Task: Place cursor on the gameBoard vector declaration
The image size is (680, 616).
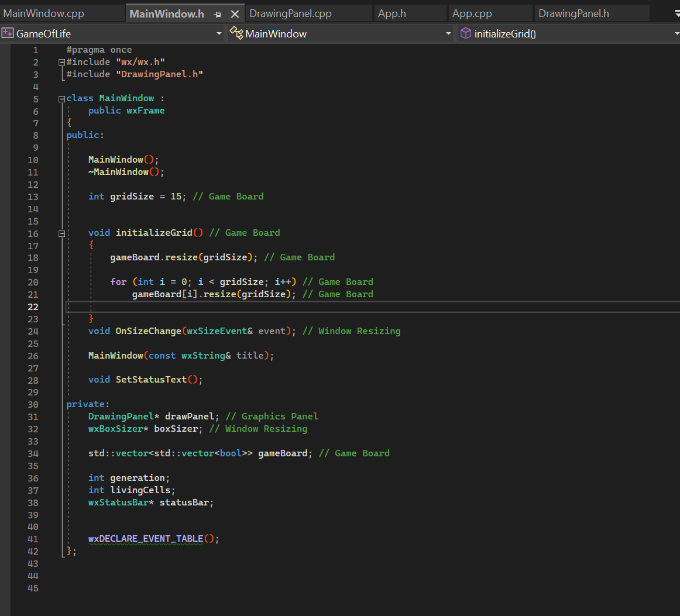Action: point(283,453)
